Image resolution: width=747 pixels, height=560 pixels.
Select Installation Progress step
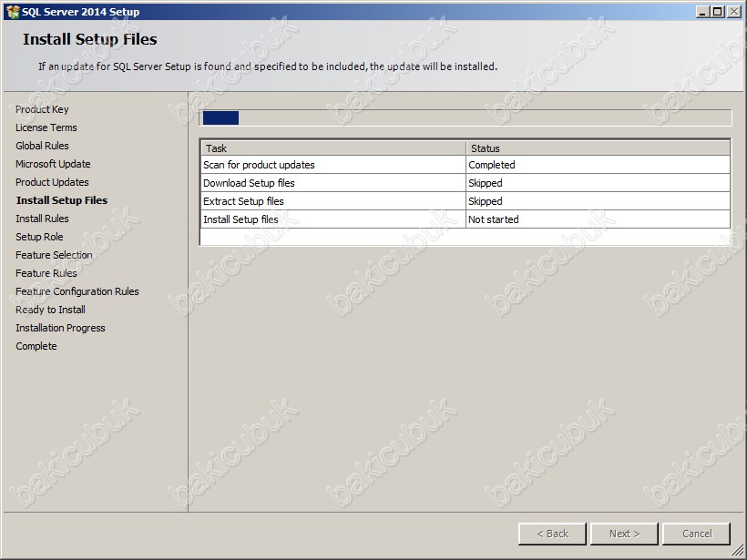pyautogui.click(x=60, y=328)
